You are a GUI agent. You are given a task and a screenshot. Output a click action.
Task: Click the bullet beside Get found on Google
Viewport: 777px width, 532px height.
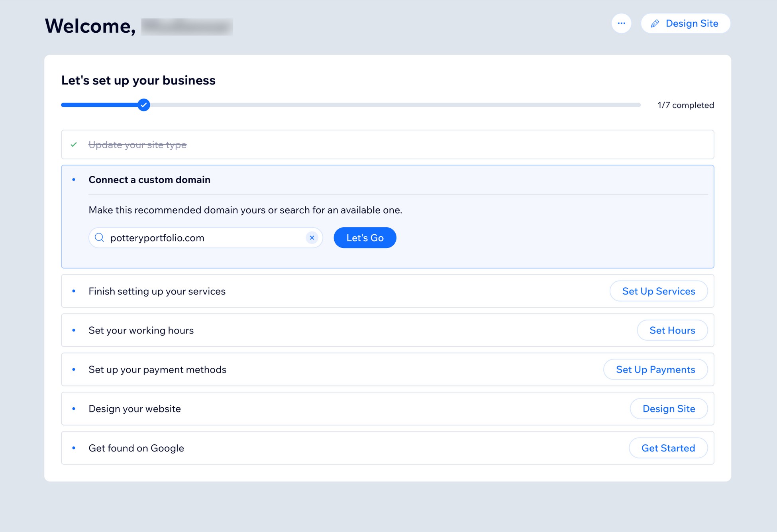pyautogui.click(x=74, y=448)
